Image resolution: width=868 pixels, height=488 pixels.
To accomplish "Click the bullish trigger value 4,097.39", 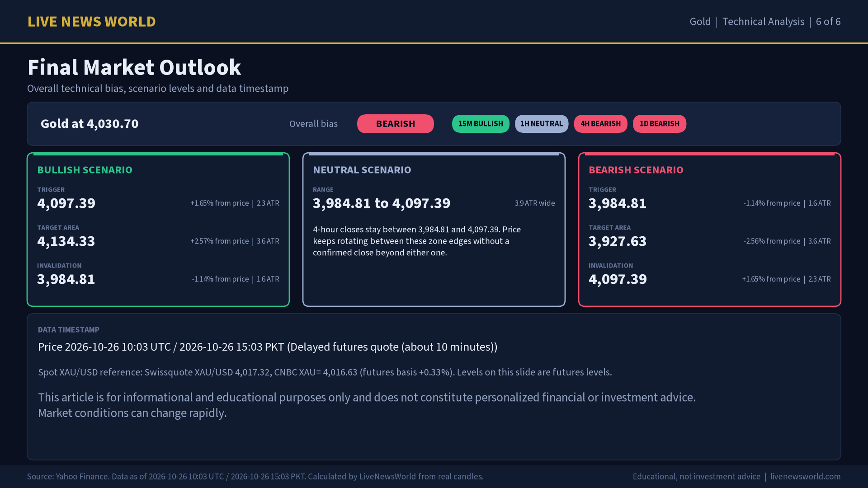I will (66, 203).
